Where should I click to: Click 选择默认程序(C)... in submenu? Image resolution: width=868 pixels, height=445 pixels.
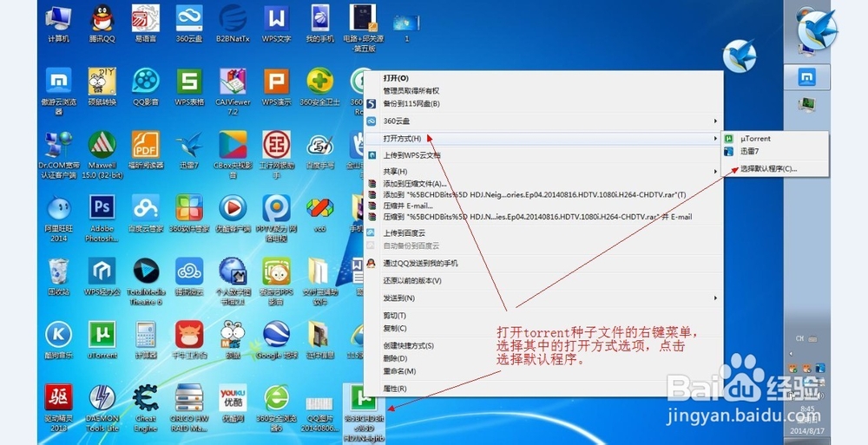coord(775,169)
